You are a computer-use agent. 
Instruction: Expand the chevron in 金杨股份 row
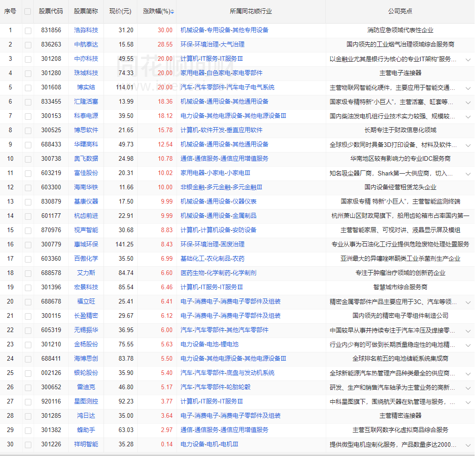coord(468,345)
